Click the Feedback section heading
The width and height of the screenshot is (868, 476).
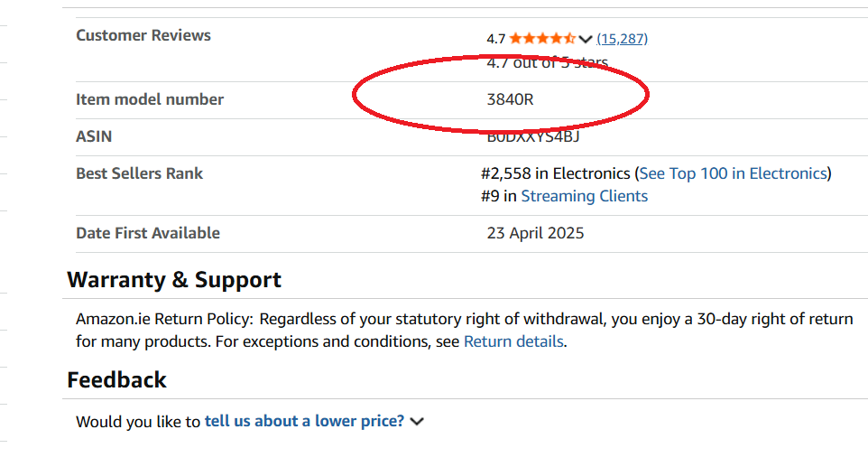(117, 379)
